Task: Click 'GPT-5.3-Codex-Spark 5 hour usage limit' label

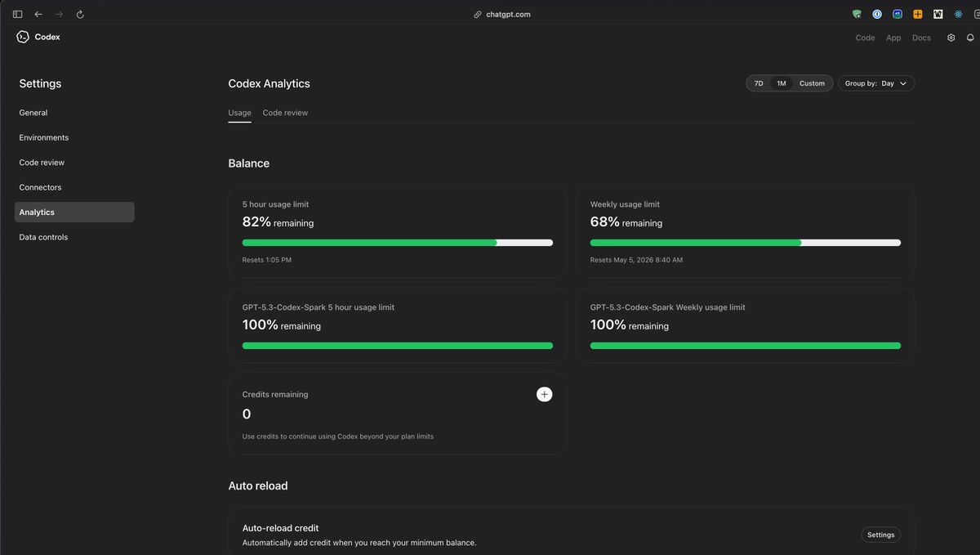Action: [318, 307]
